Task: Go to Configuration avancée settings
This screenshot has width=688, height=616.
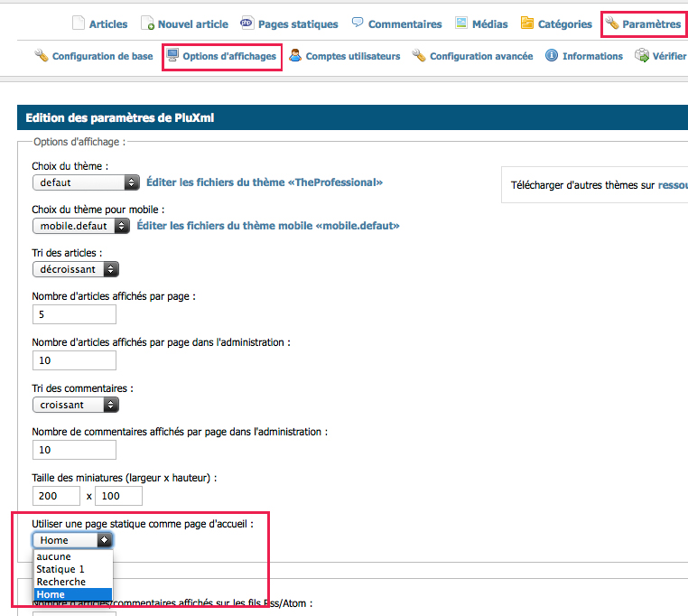Action: pos(480,56)
